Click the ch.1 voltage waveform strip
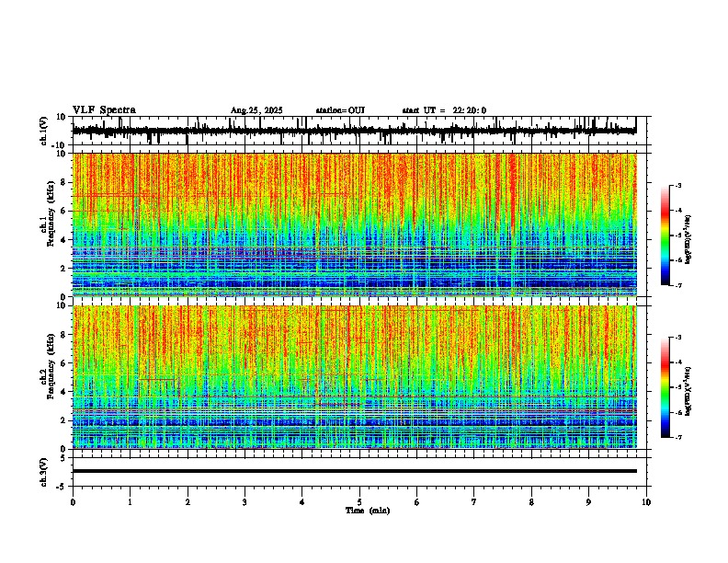Image resolution: width=728 pixels, height=563 pixels. point(355,131)
